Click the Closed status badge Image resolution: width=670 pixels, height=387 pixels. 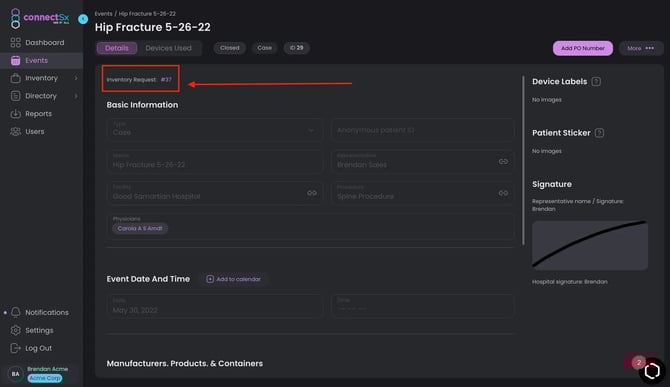pyautogui.click(x=229, y=48)
